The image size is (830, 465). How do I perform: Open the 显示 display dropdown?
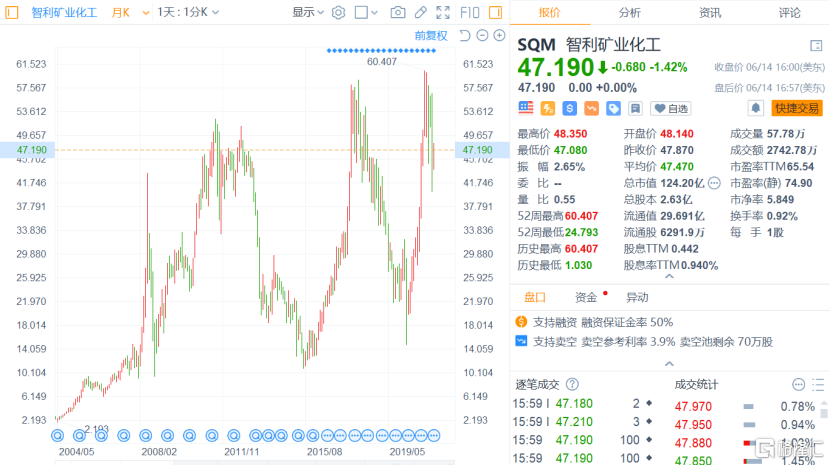(x=308, y=12)
